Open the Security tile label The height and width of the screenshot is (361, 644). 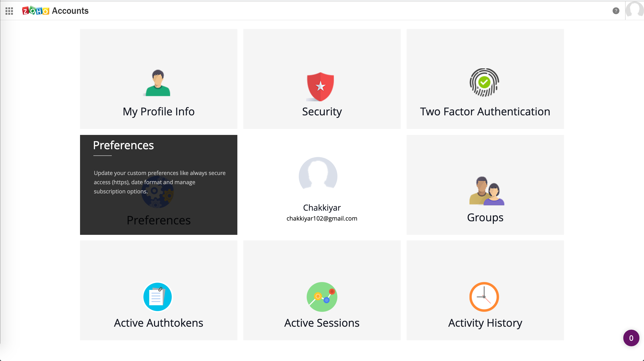point(322,112)
